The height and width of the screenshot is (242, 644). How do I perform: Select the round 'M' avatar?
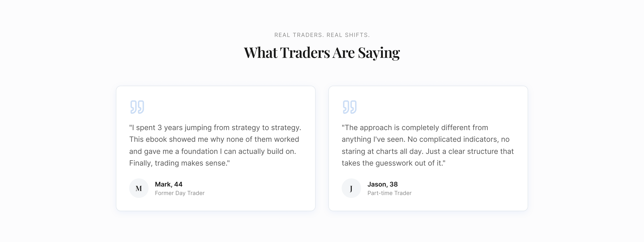coord(139,188)
